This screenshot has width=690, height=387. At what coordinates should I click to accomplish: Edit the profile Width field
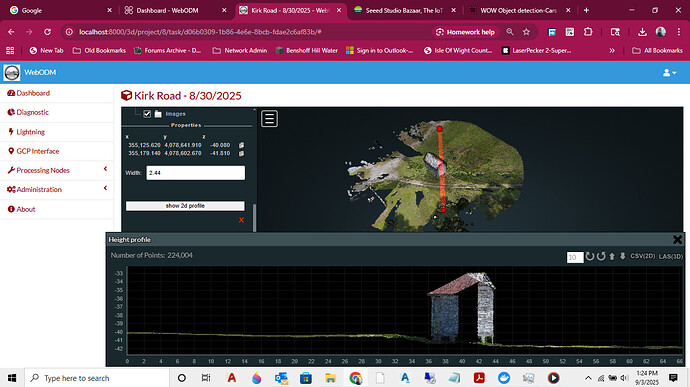point(195,173)
